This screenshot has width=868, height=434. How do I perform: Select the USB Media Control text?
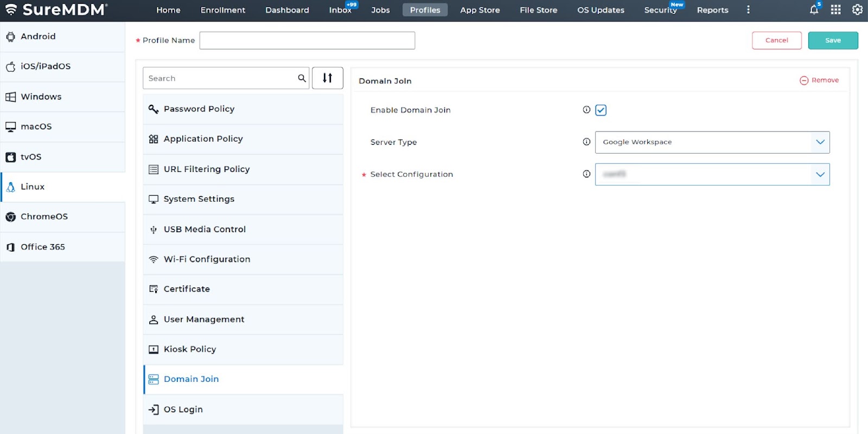point(205,229)
